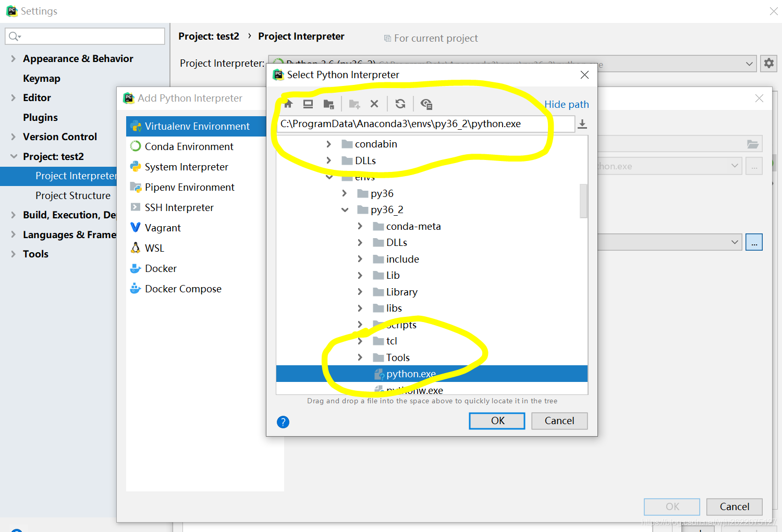Expand the Tools folder in file tree

coord(360,357)
